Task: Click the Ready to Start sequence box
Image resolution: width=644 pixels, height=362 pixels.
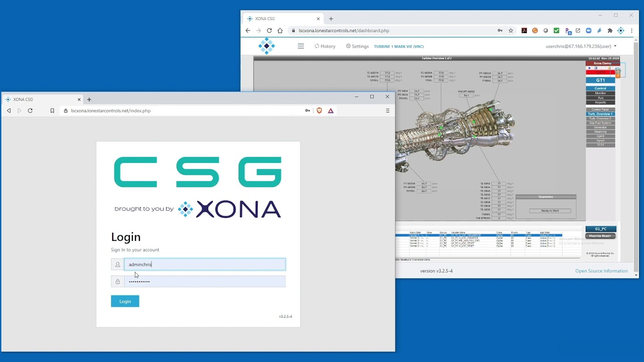Action: (550, 211)
